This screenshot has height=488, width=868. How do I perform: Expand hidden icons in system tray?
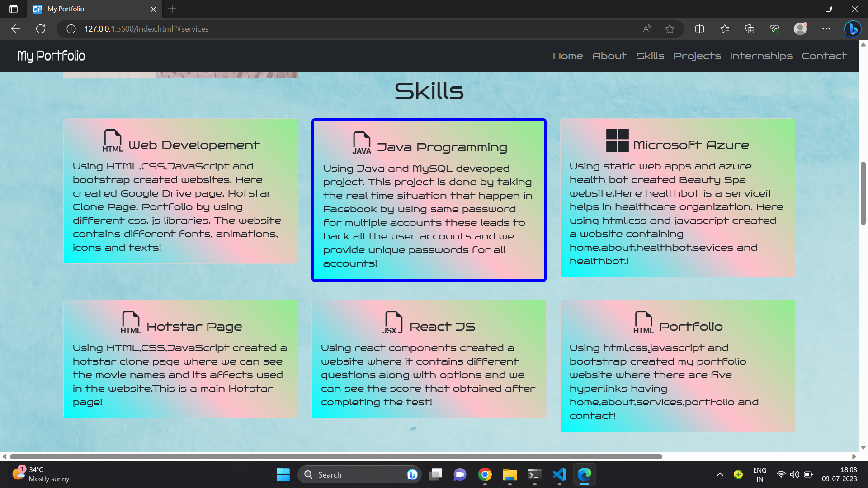[x=720, y=474]
